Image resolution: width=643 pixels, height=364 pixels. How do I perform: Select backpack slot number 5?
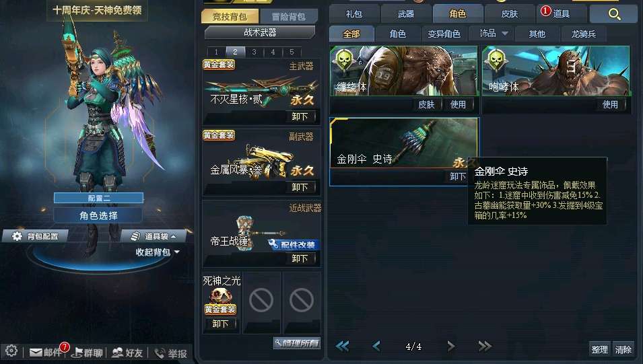pos(292,52)
